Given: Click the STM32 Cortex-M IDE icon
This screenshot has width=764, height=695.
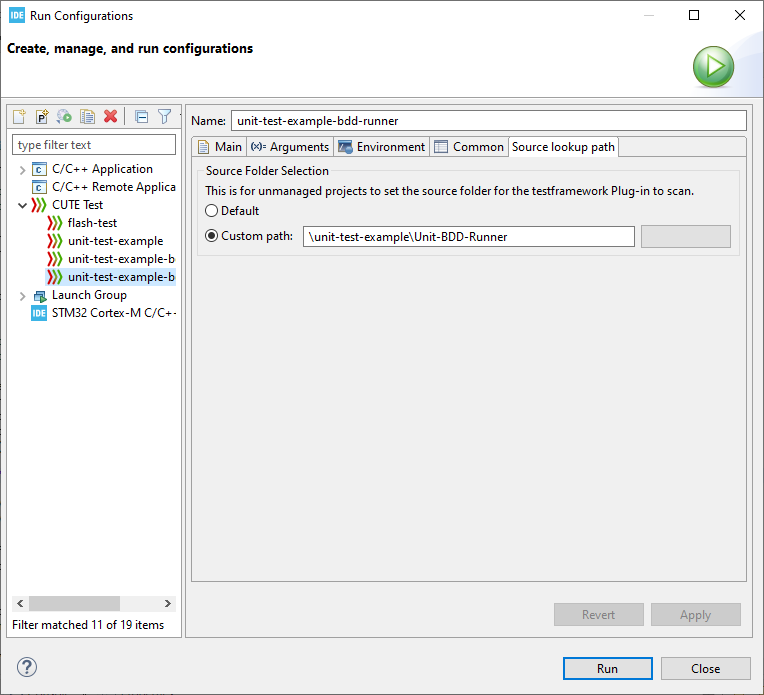Looking at the screenshot, I should (39, 313).
